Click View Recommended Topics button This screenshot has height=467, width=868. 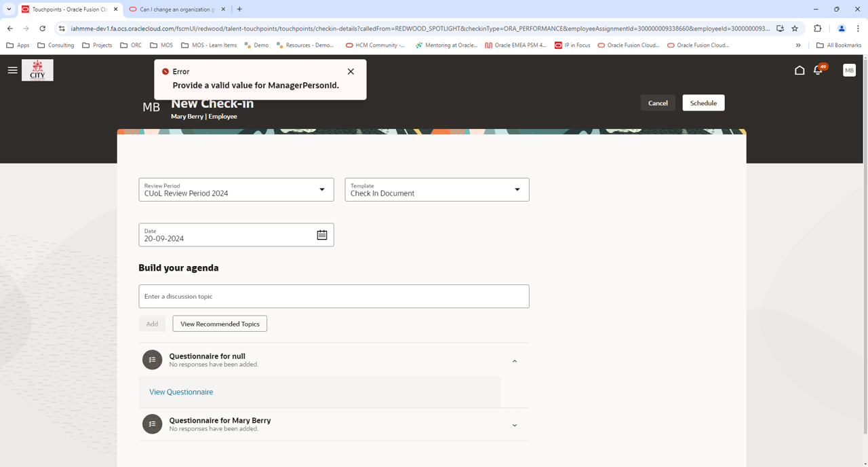coord(220,324)
